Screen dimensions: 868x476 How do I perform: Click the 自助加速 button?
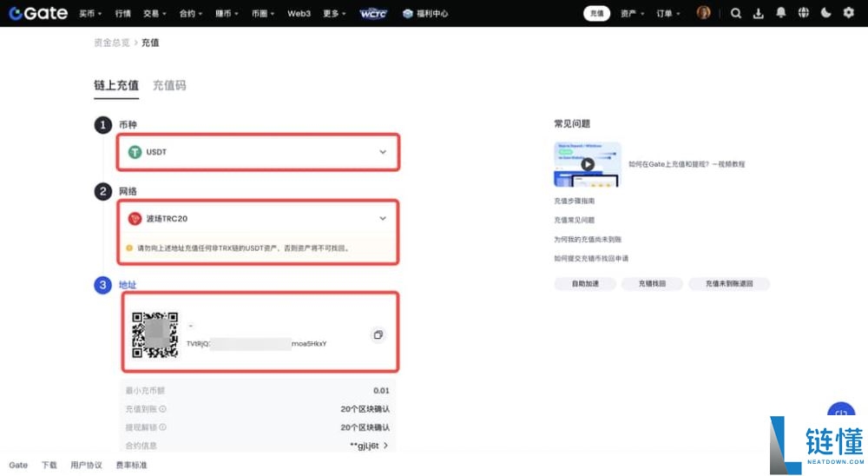click(x=585, y=284)
